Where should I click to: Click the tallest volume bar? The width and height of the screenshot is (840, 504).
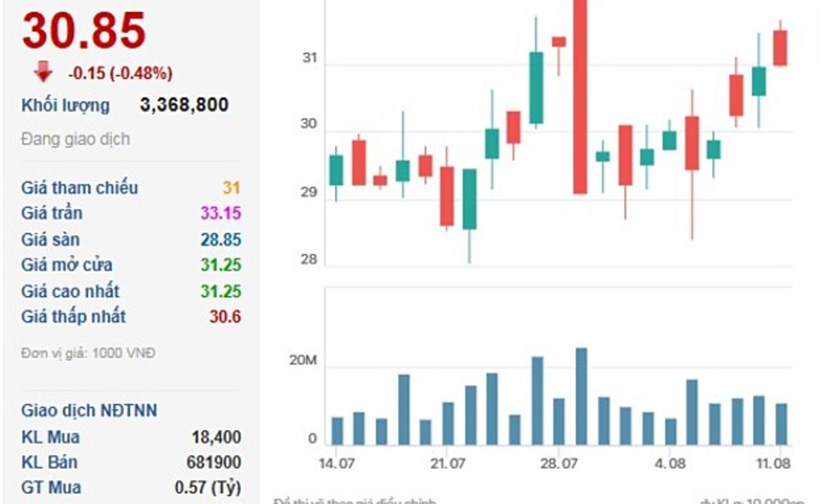tap(582, 396)
